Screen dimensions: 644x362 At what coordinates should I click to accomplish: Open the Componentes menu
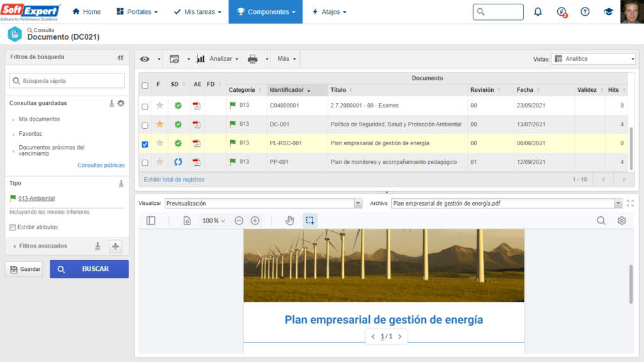(x=265, y=12)
